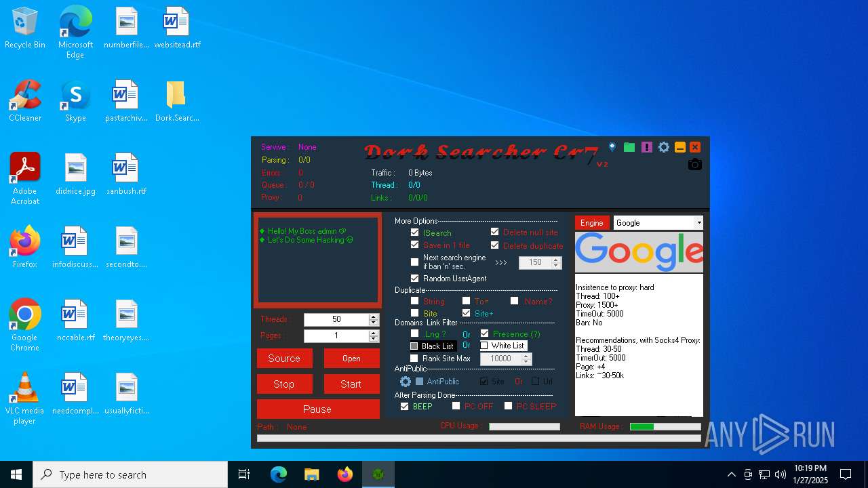Image resolution: width=868 pixels, height=488 pixels.
Task: Click the Pause button
Action: pyautogui.click(x=318, y=409)
